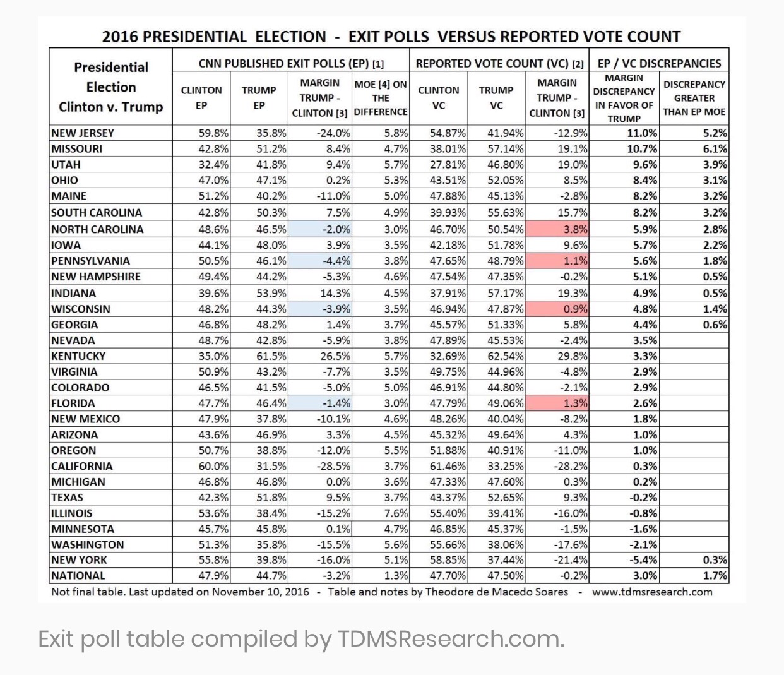Click the "TRUMP VC" column header
Image resolution: width=784 pixels, height=675 pixels.
tap(496, 98)
